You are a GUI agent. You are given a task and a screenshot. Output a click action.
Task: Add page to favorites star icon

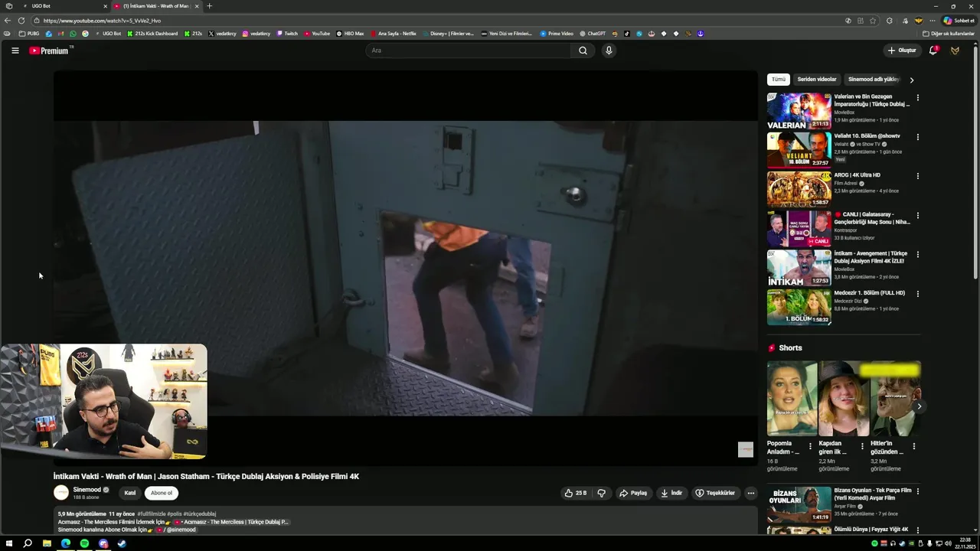(873, 21)
